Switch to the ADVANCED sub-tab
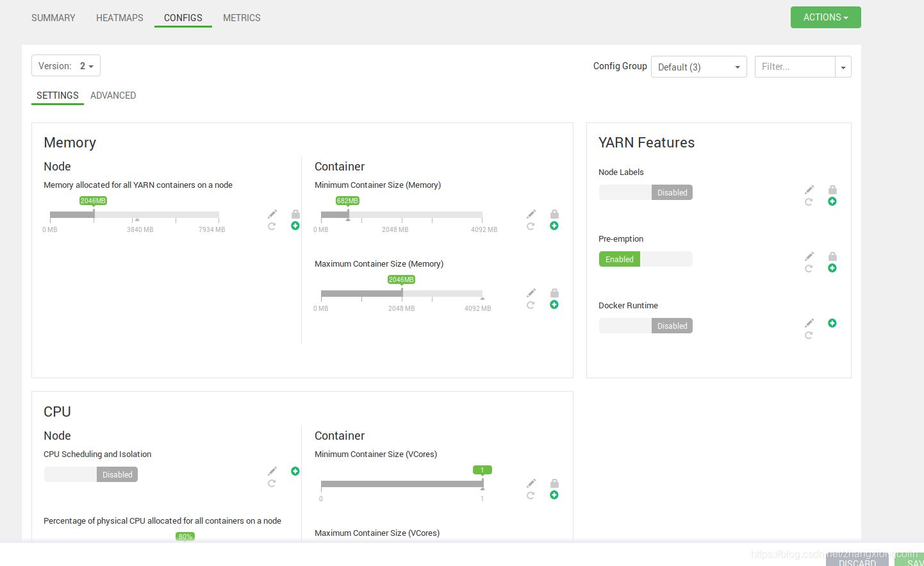 (x=113, y=96)
